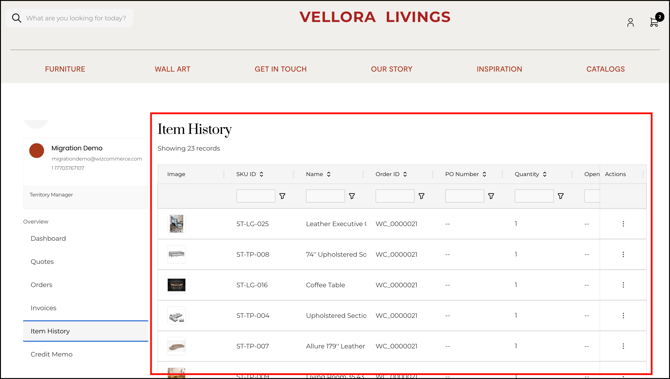Open Orders in sidebar

[41, 285]
